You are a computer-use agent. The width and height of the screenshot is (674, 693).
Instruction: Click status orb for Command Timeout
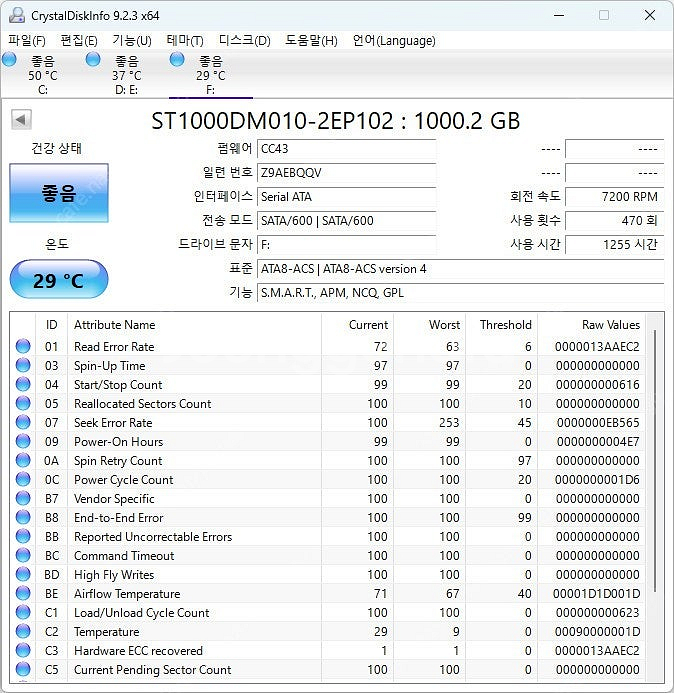(23, 555)
